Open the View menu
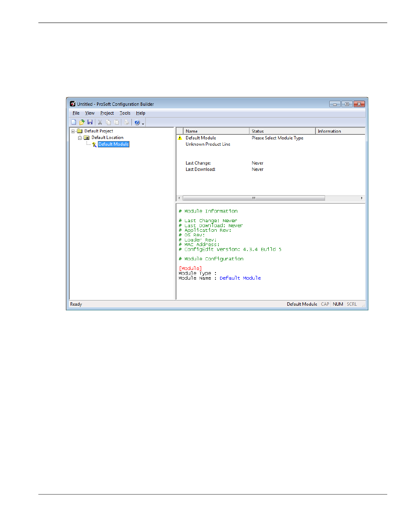399x532 pixels. pos(90,113)
